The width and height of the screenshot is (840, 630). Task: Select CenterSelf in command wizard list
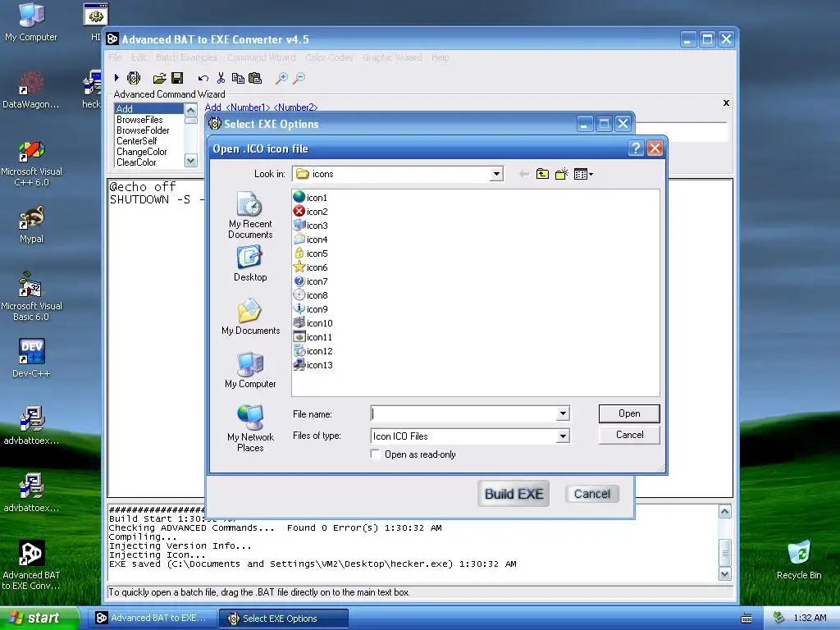tap(137, 141)
